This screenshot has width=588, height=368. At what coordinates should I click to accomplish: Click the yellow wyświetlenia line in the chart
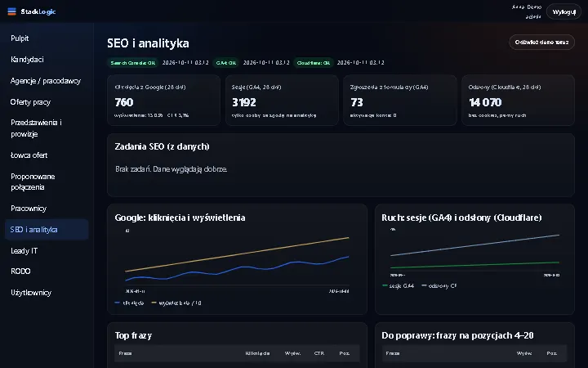tap(237, 254)
